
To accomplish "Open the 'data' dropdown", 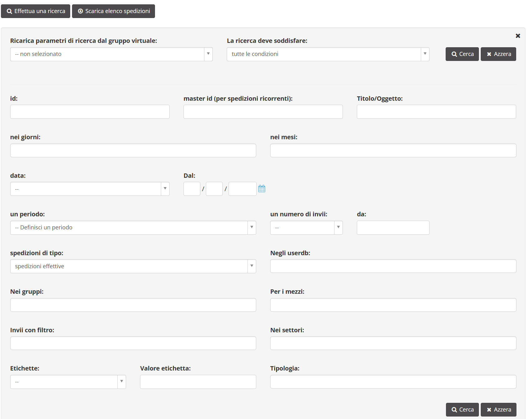I will [90, 189].
